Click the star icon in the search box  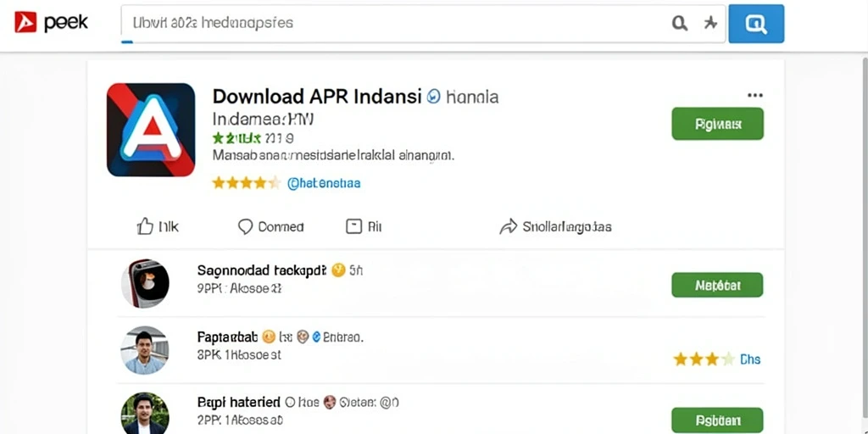pos(710,23)
